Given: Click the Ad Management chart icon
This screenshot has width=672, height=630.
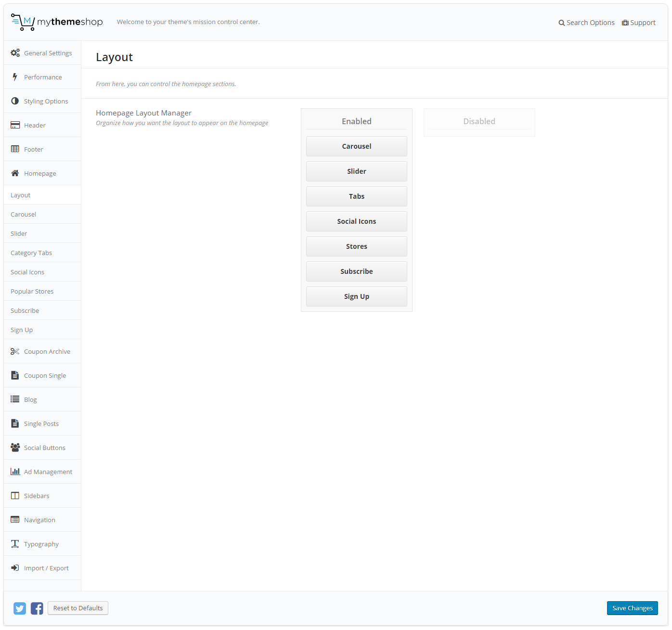Looking at the screenshot, I should pos(15,472).
